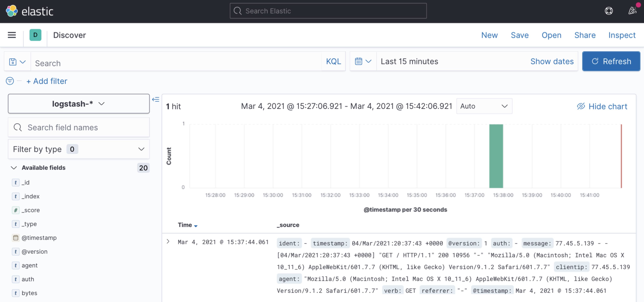
Task: Open the Auto time interval dropdown
Action: tap(484, 106)
